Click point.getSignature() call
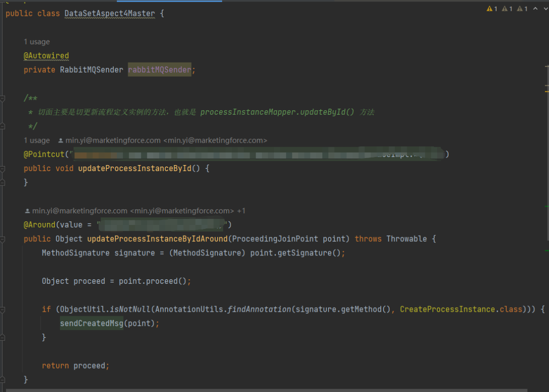This screenshot has height=392, width=549. 295,253
